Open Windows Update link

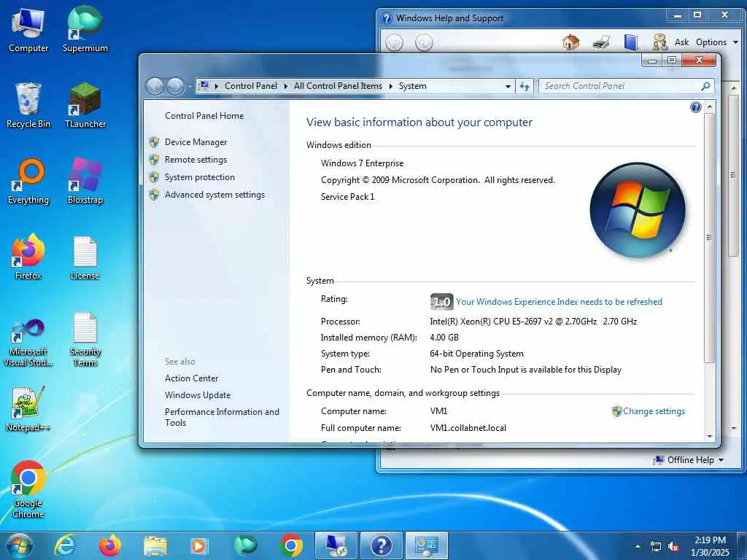(198, 395)
